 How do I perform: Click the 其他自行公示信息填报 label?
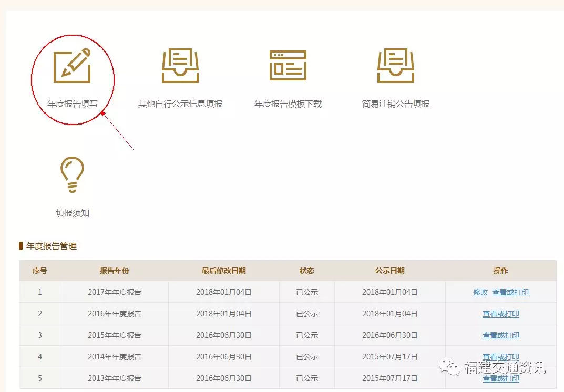pyautogui.click(x=180, y=104)
